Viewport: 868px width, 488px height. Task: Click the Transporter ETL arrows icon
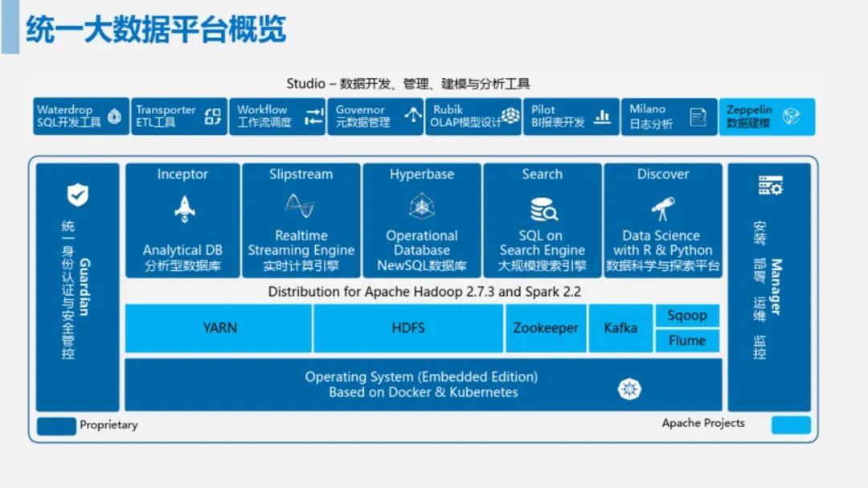point(212,117)
